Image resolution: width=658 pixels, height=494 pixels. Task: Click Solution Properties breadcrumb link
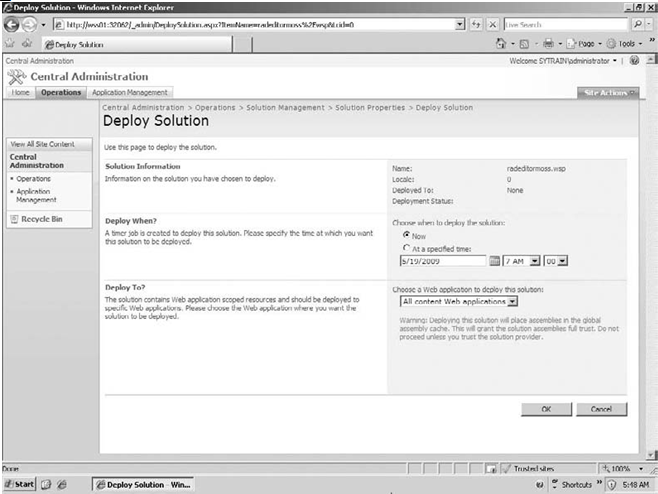tap(370, 107)
